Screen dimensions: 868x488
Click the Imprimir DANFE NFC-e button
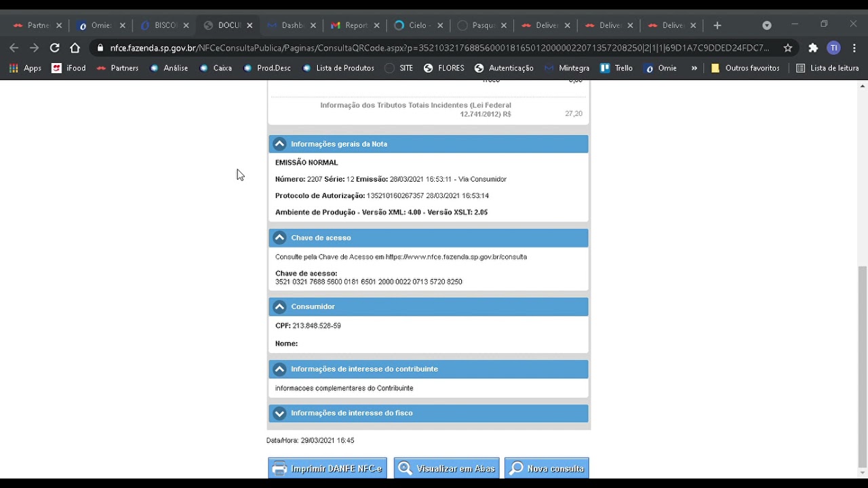click(x=328, y=468)
